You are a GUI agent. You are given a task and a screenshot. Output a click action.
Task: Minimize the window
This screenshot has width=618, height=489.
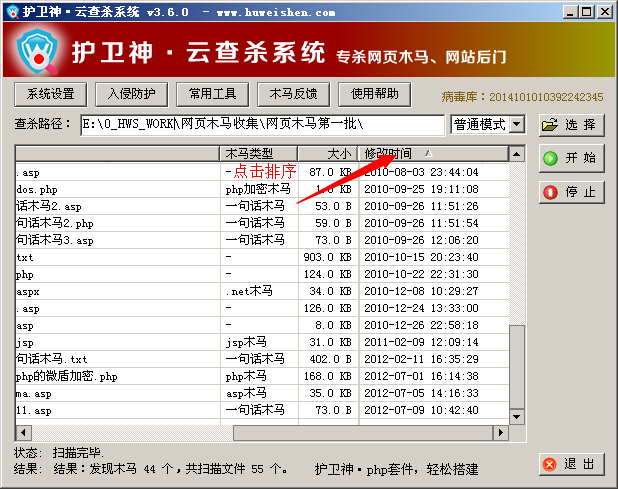coord(570,12)
